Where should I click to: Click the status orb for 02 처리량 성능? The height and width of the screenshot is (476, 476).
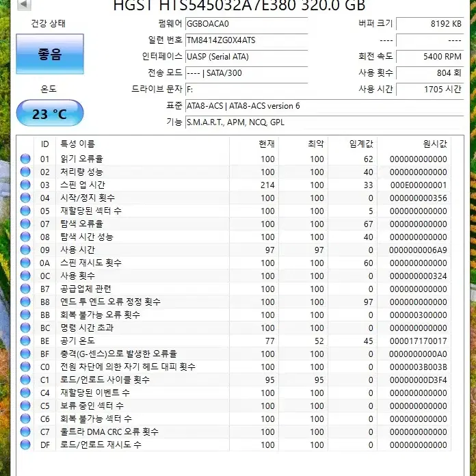coord(25,172)
